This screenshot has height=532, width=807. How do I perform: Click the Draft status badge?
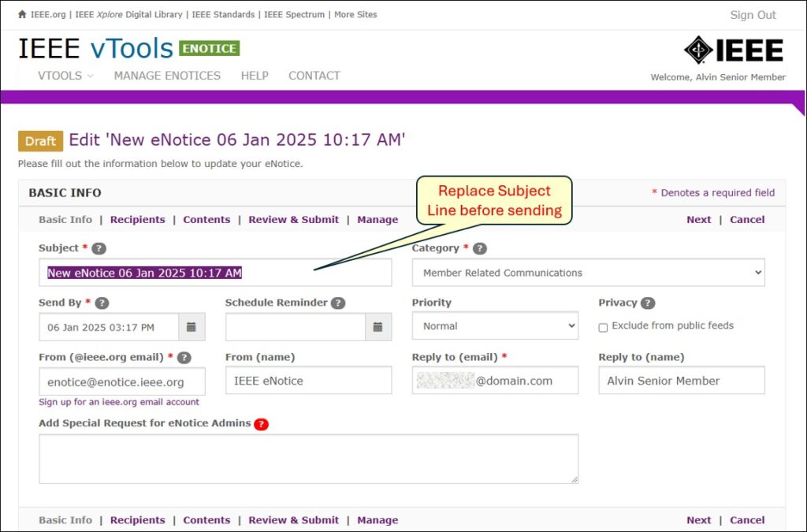(x=41, y=141)
